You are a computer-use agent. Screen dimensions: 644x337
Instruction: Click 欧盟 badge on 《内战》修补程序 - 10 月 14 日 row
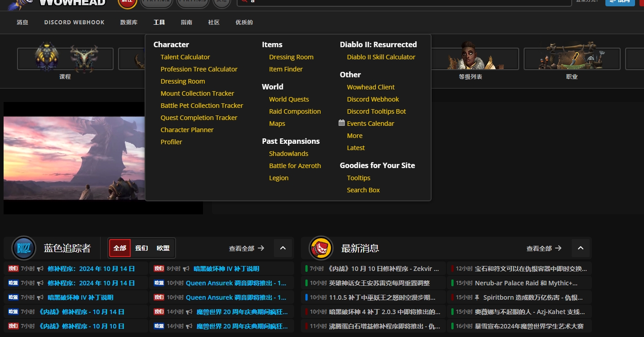click(13, 312)
